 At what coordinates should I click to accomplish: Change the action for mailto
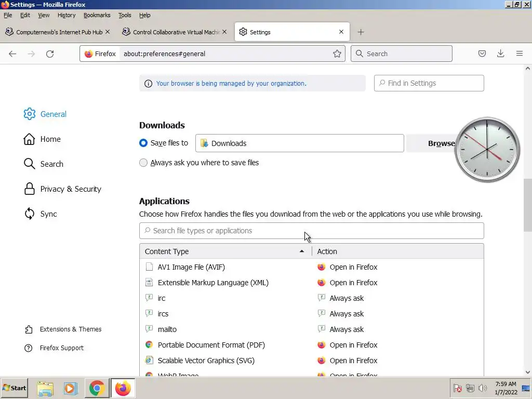click(398, 329)
